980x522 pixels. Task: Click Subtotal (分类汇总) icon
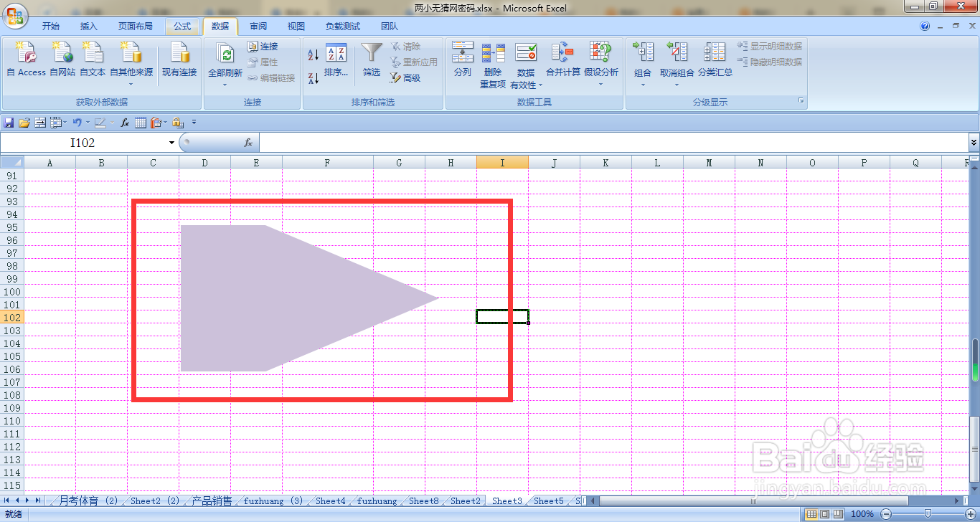click(715, 52)
